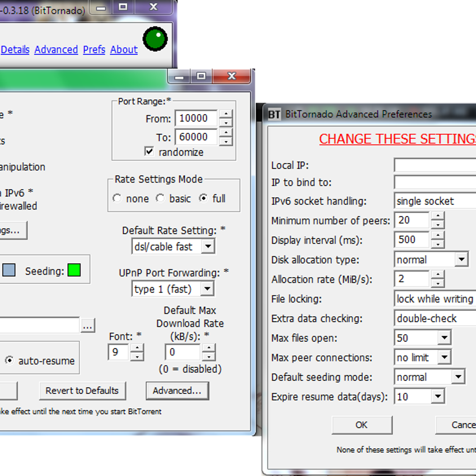Increase the Port Range To value
Image resolution: width=476 pixels, height=476 pixels.
point(226,133)
